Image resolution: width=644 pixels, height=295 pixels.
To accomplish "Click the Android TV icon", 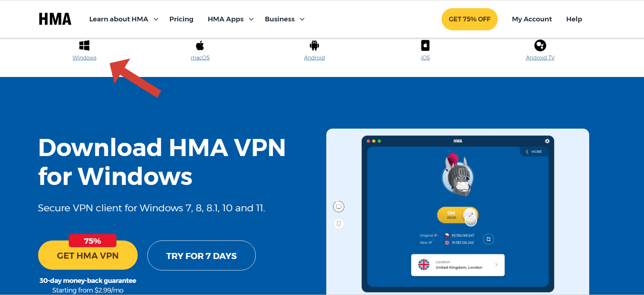I will click(x=540, y=45).
